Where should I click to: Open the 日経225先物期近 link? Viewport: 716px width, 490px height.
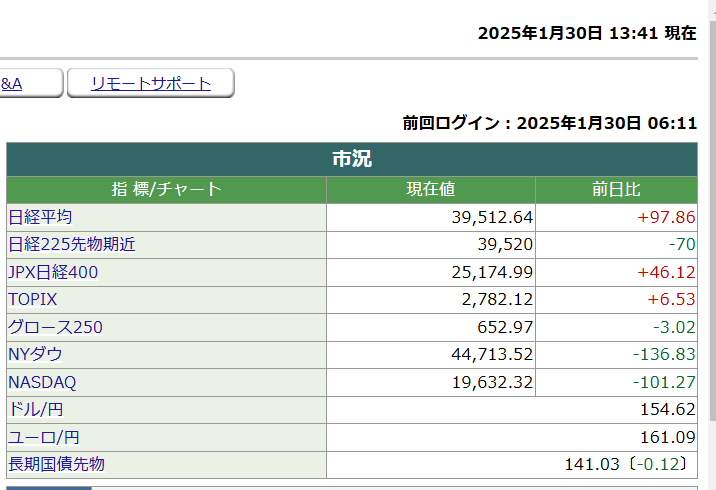tap(71, 244)
